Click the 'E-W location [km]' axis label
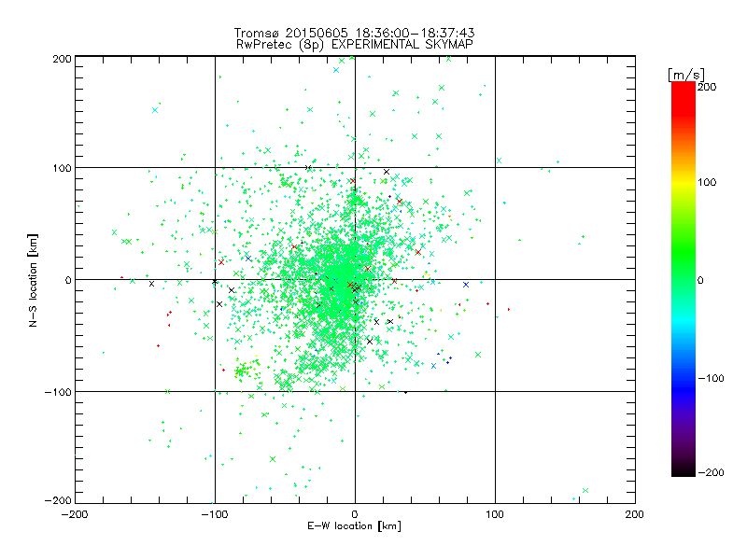This screenshot has width=747, height=560. (x=354, y=526)
